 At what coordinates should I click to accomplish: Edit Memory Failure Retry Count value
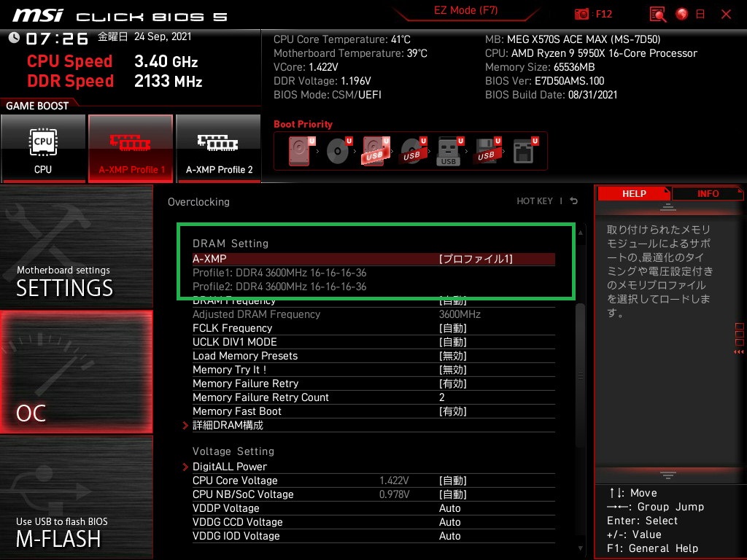pyautogui.click(x=373, y=397)
